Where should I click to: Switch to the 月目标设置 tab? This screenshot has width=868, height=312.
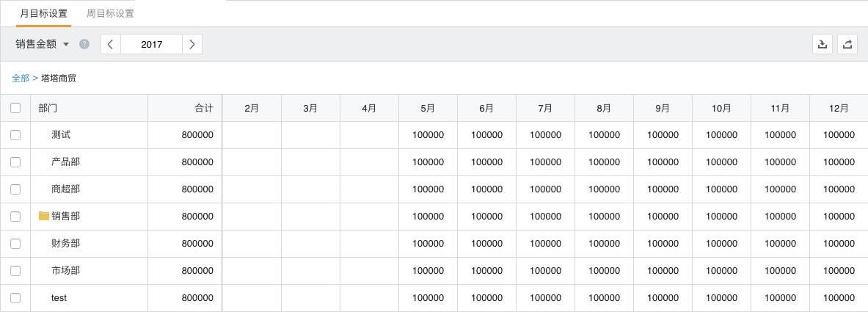43,13
